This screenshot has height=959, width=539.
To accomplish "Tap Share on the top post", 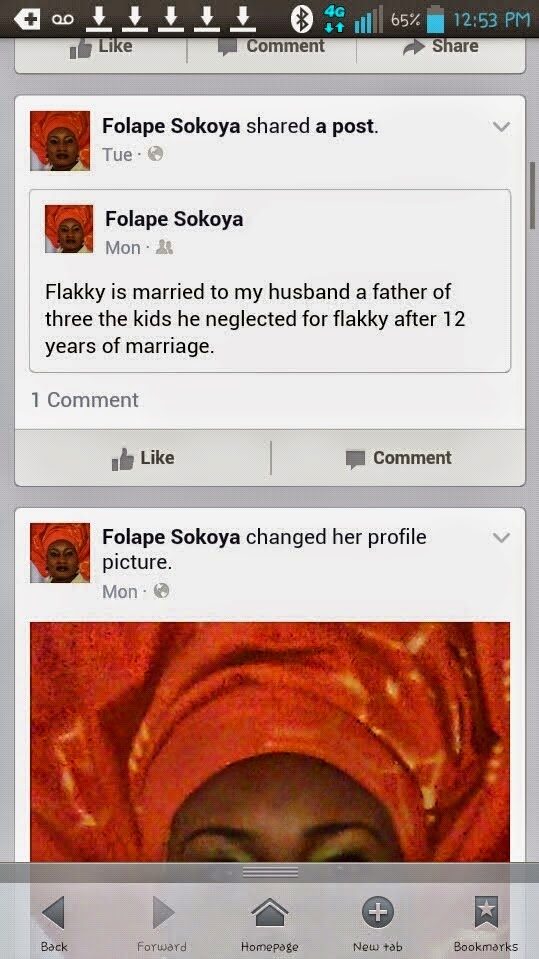I will [x=440, y=46].
